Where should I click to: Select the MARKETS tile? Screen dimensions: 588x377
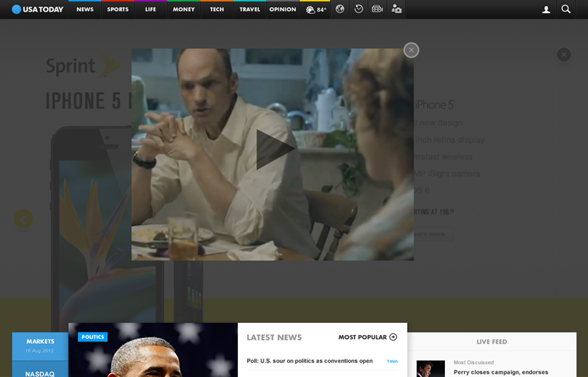[x=40, y=346]
